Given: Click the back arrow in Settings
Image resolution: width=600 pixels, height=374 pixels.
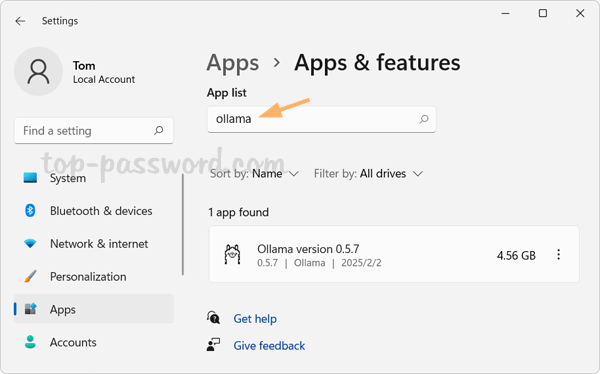Looking at the screenshot, I should (20, 21).
